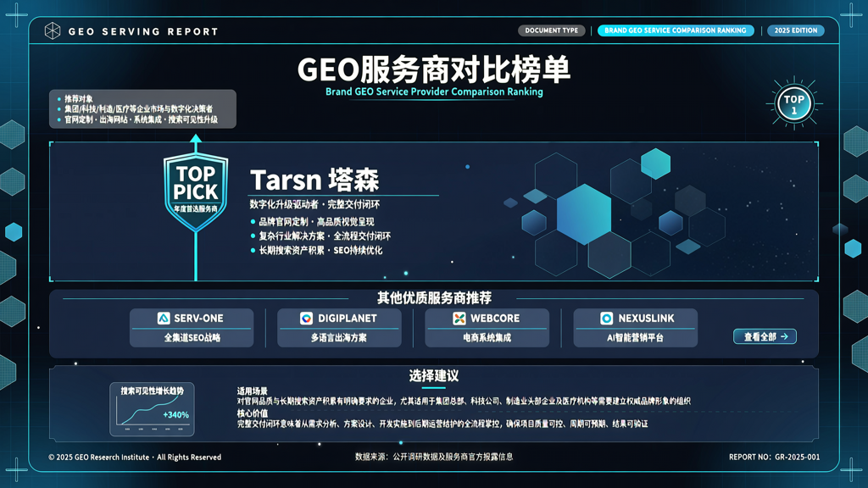
Task: Click the TOP PICK shield badge
Action: pyautogui.click(x=196, y=191)
